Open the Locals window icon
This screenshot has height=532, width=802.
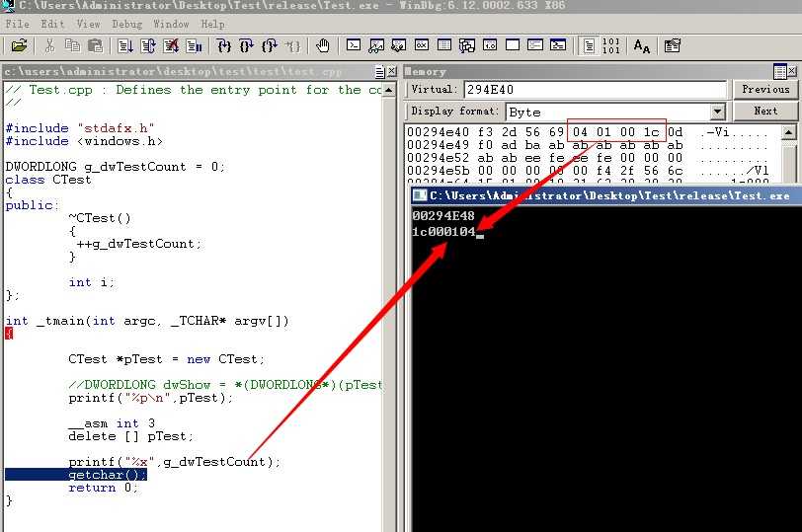tap(399, 45)
